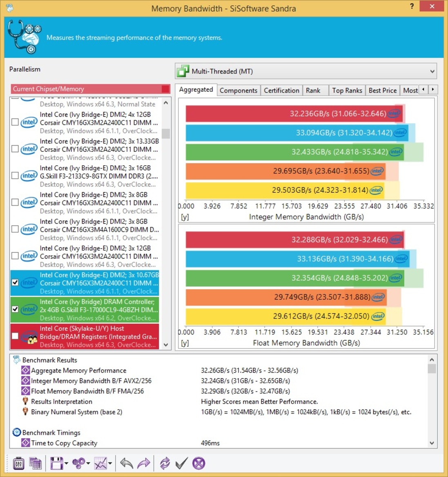This screenshot has width=448, height=477.
Task: Click the down arrow of the Benchmark Results scrollbar
Action: pyautogui.click(x=432, y=443)
